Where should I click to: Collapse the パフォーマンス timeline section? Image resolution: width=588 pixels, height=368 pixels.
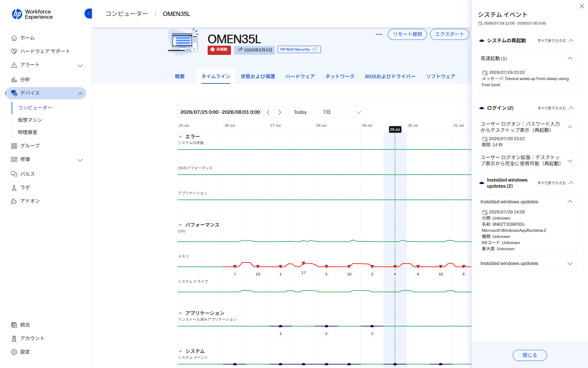[x=180, y=225]
